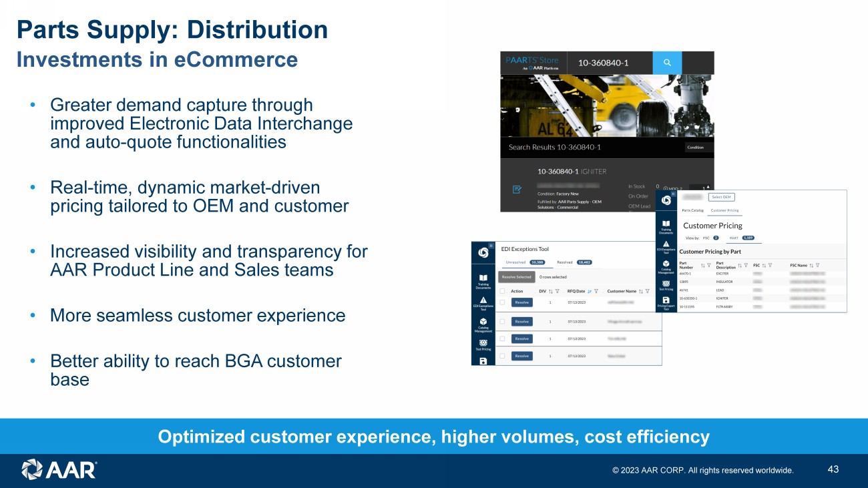Viewport: 868px width, 488px height.
Task: Open the Parts Catalog tab
Action: coord(692,210)
